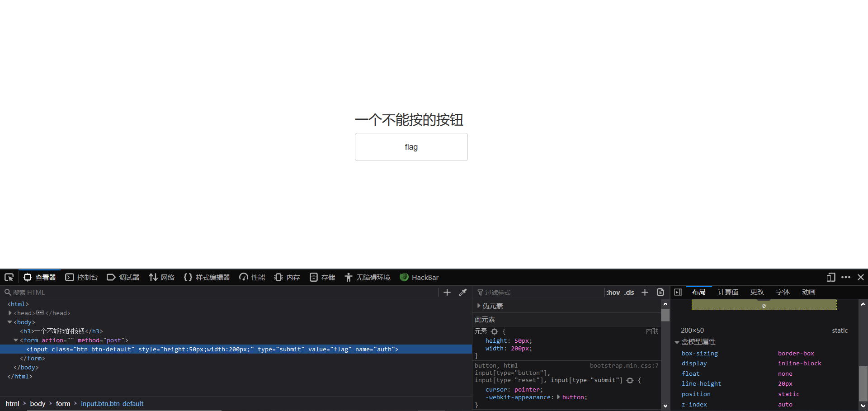Open the Accessibility (无障碍环境) tab
Image resolution: width=868 pixels, height=411 pixels.
coord(367,277)
